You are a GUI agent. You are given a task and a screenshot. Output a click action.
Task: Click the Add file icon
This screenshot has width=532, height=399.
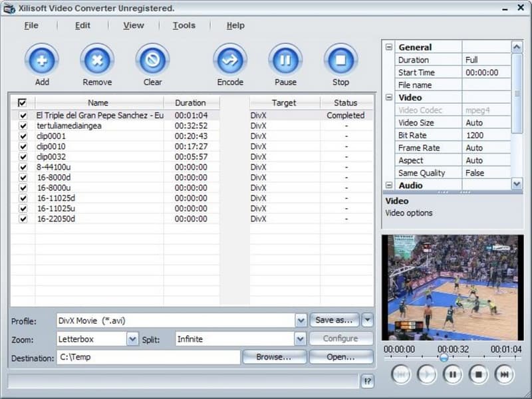coord(42,60)
